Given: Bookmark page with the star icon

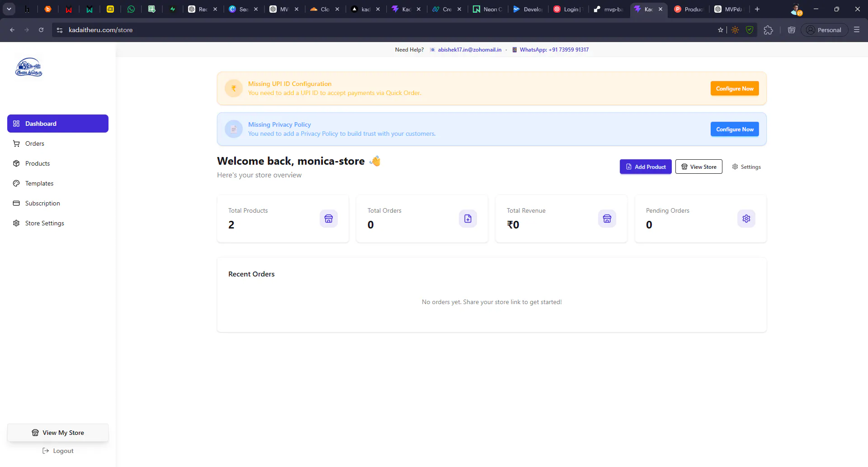Looking at the screenshot, I should click(721, 30).
